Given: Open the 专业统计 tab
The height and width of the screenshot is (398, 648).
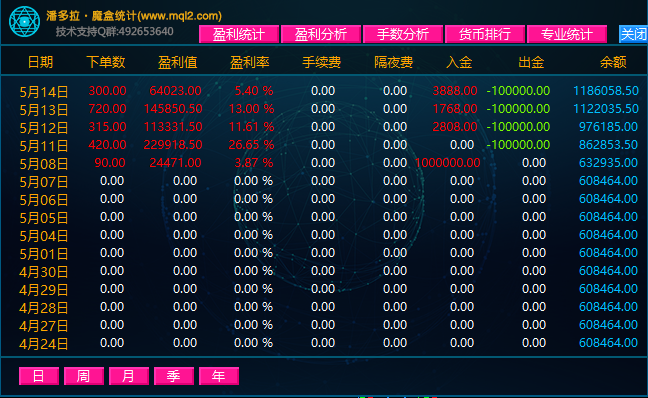Looking at the screenshot, I should coord(567,34).
